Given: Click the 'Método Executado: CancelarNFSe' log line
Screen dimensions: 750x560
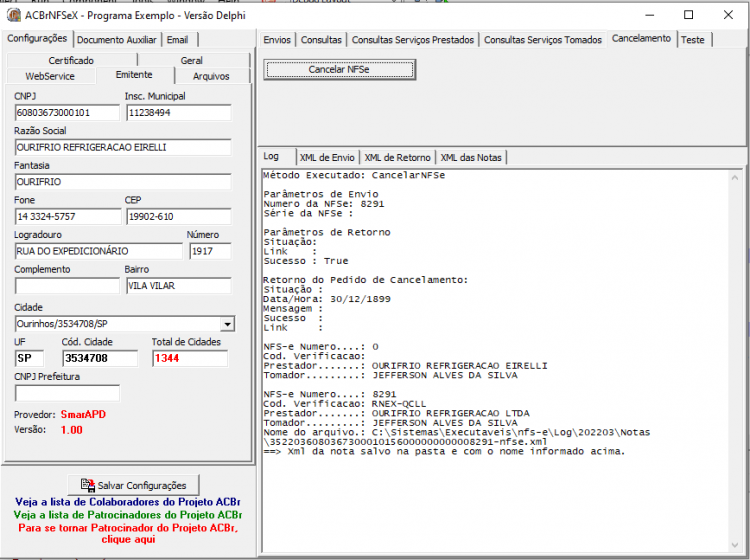Looking at the screenshot, I should pos(354,176).
